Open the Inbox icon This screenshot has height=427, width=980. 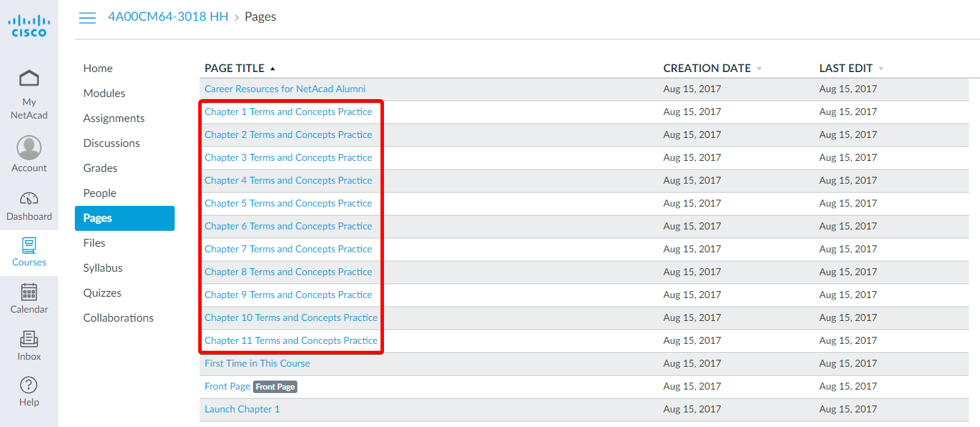29,339
